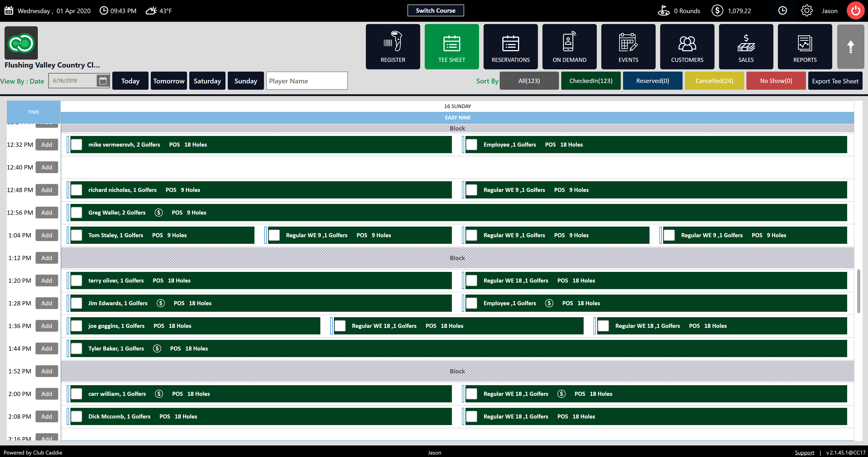
Task: Click the clock icon next to settings
Action: [782, 10]
